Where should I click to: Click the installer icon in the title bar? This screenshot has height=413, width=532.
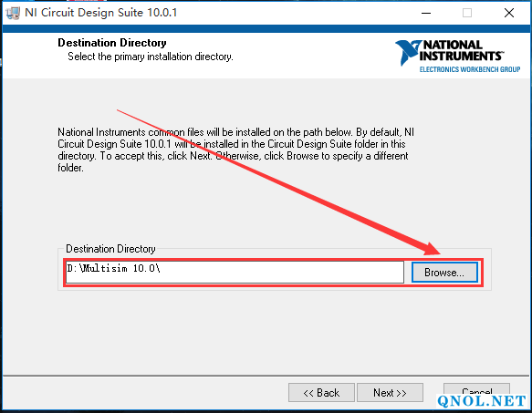pos(13,14)
